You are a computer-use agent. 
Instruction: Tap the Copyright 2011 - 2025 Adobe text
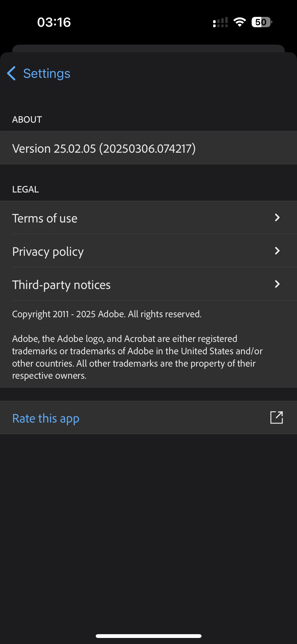[107, 314]
